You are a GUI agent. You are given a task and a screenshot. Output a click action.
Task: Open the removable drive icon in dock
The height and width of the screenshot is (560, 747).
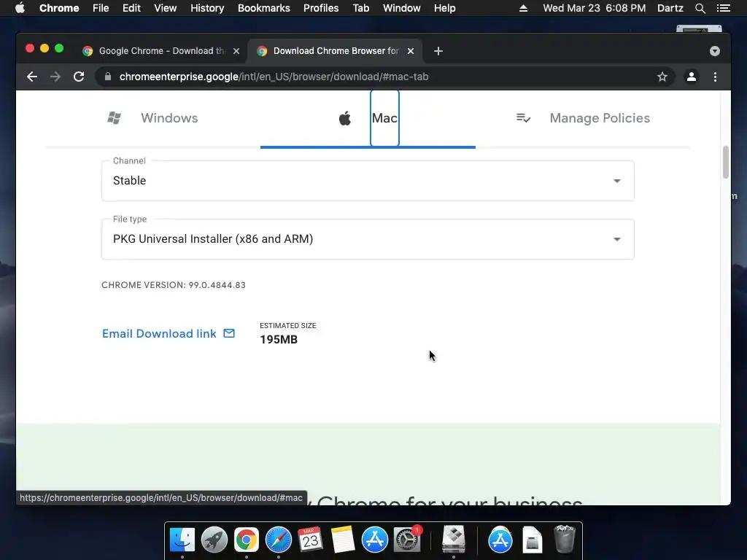pos(532,540)
